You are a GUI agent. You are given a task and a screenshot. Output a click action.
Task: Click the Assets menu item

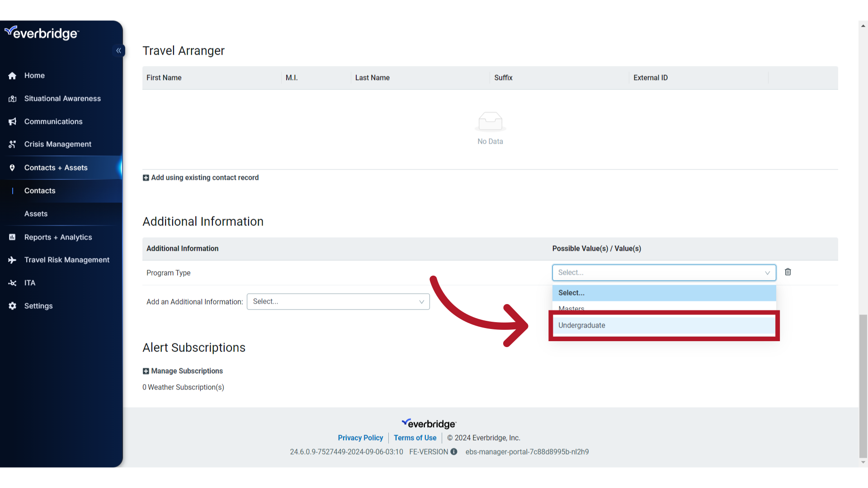click(36, 213)
